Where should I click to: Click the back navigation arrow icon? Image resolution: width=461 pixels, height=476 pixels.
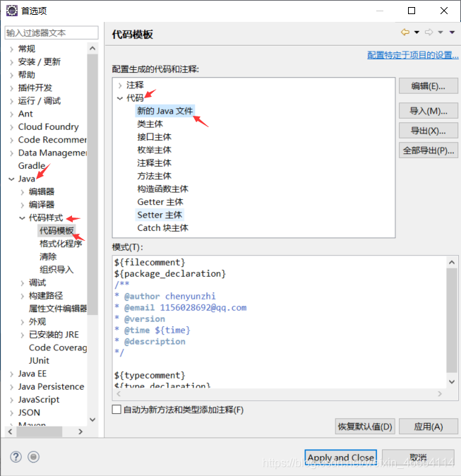pyautogui.click(x=405, y=32)
